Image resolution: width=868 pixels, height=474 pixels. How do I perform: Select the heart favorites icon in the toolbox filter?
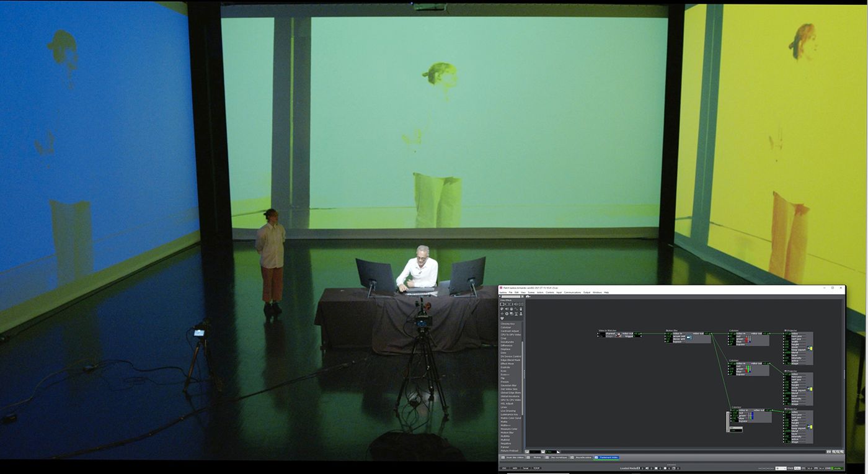tap(502, 318)
